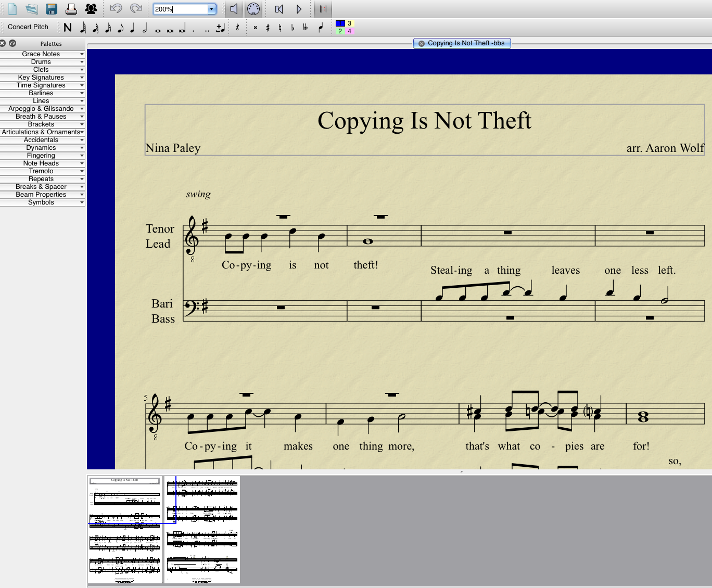
Task: Toggle note entry mode (N)
Action: tap(68, 28)
